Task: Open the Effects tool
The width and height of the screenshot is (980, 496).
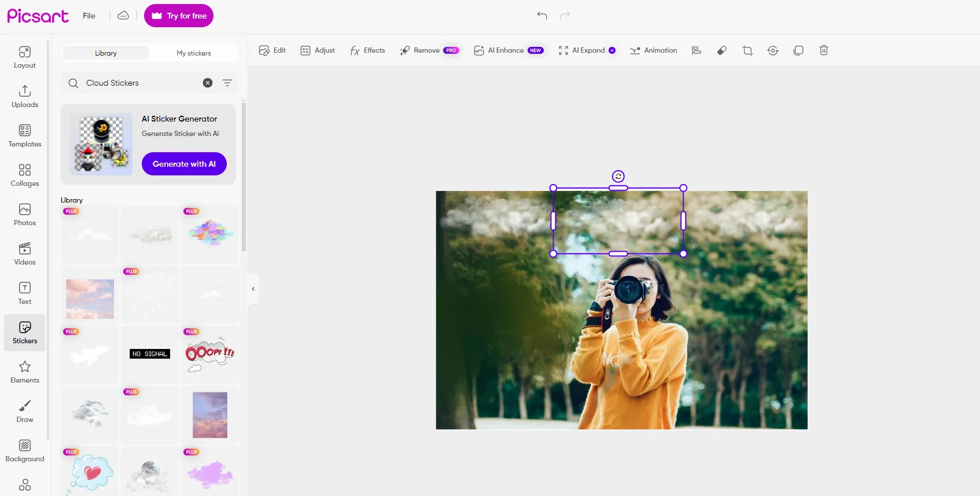Action: [367, 50]
